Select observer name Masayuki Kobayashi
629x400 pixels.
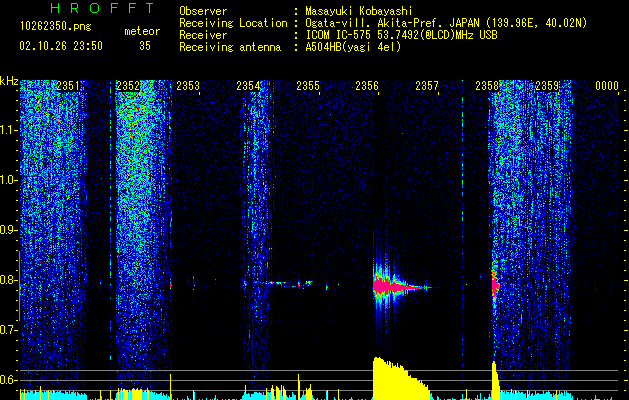(359, 11)
